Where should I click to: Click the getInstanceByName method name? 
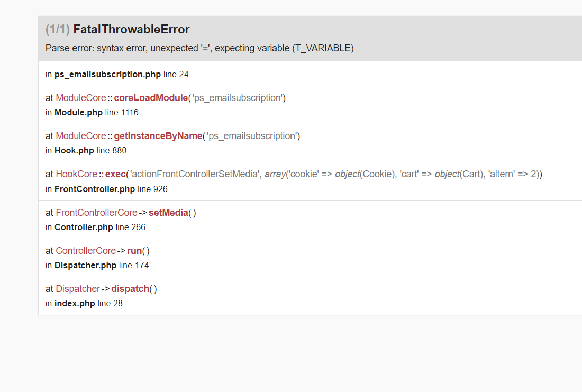pyautogui.click(x=158, y=136)
